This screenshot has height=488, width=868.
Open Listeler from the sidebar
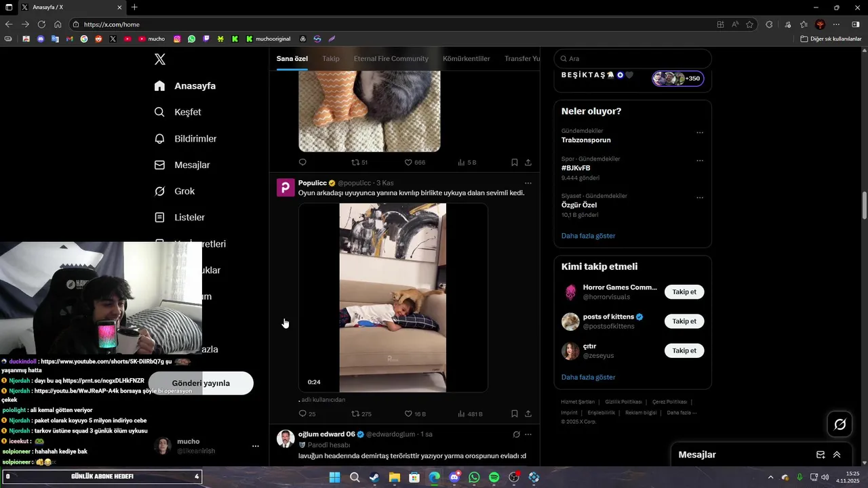179,218
